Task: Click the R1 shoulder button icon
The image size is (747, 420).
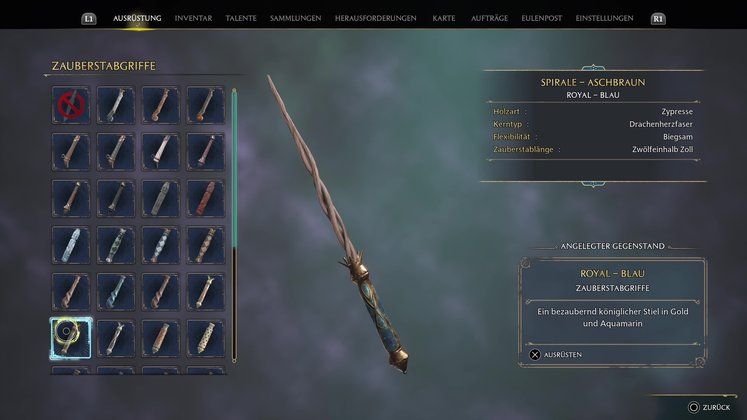Action: click(658, 19)
